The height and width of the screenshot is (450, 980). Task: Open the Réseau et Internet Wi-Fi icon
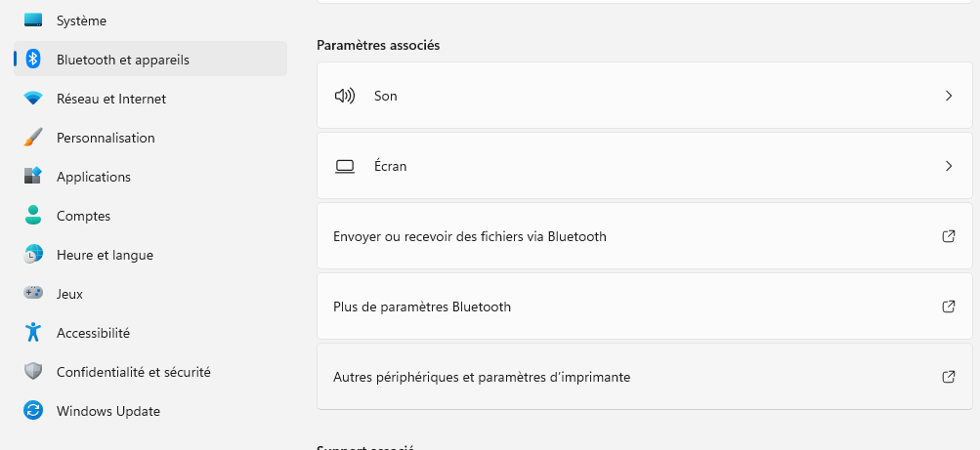(x=33, y=99)
